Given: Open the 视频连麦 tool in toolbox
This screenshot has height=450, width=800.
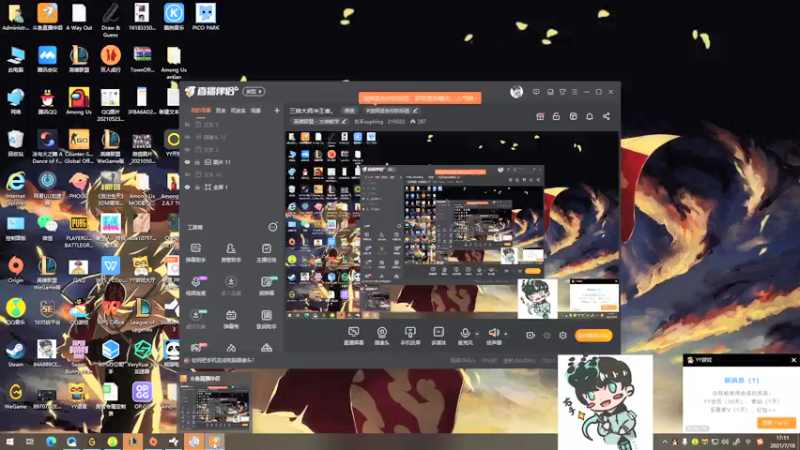Looking at the screenshot, I should point(195,286).
